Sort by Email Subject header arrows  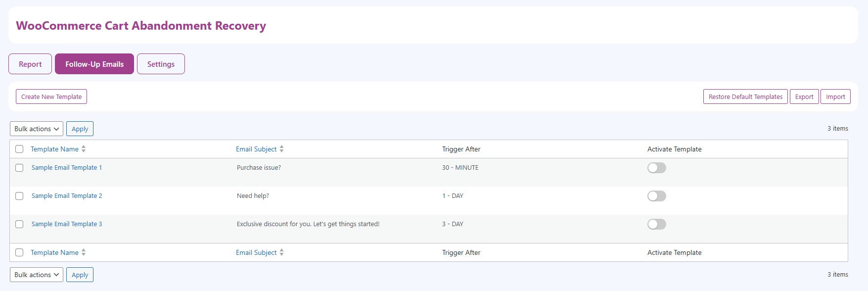coord(281,149)
